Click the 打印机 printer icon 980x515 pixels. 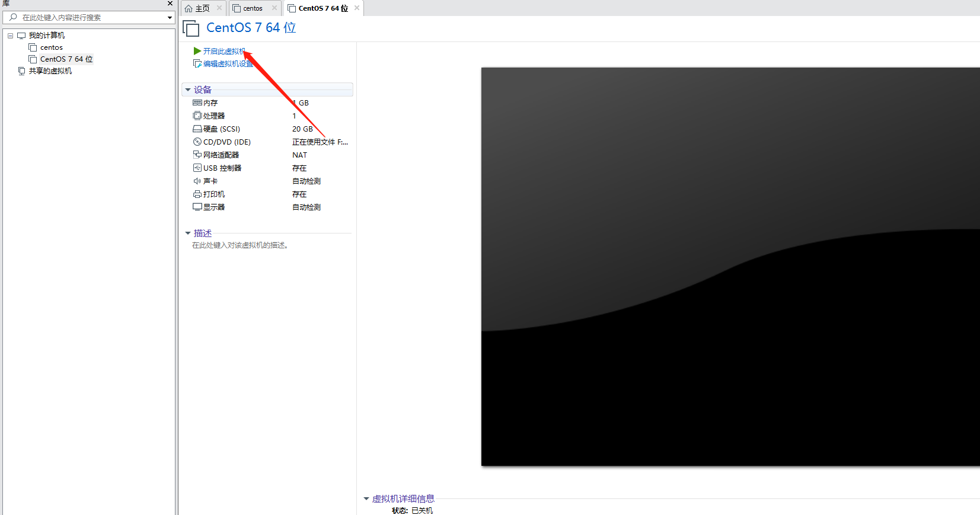[197, 194]
